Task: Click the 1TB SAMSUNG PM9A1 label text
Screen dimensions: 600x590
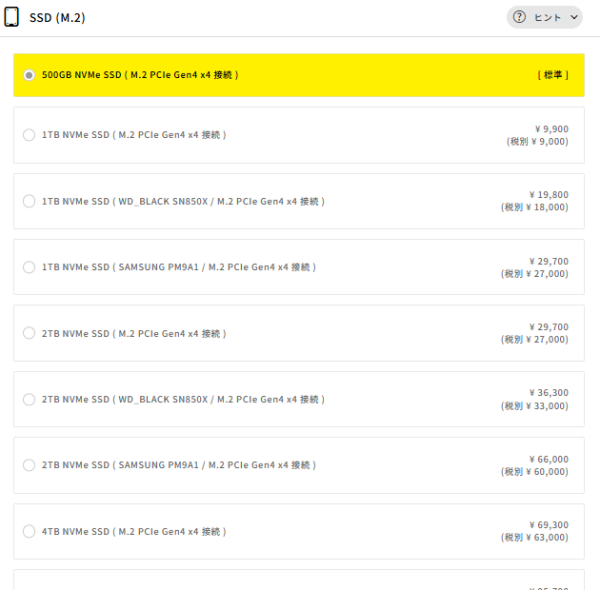Action: point(179,267)
